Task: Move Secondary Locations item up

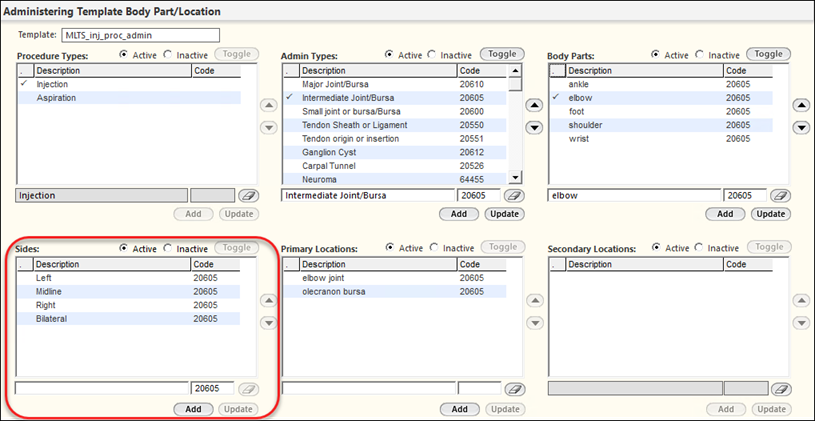Action: click(x=801, y=300)
